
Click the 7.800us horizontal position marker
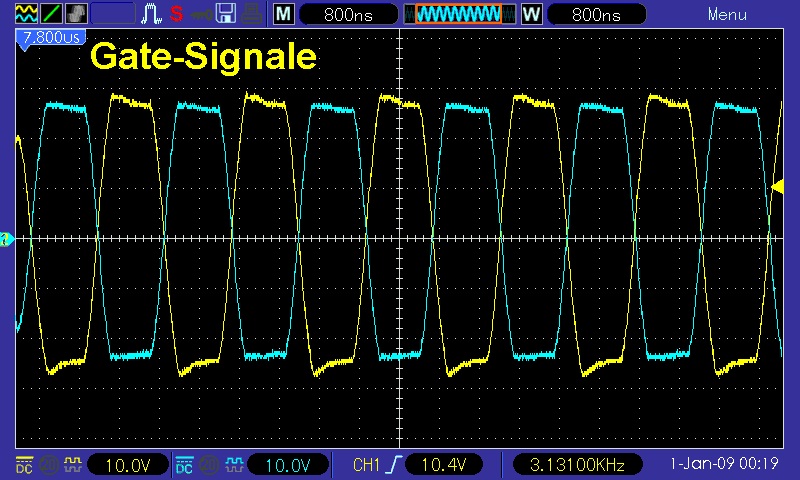click(x=51, y=39)
